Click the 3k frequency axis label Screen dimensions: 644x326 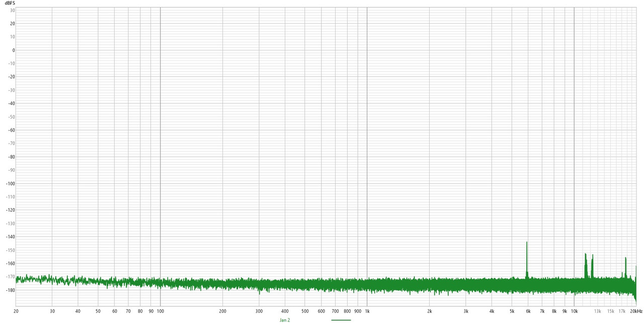tap(466, 311)
